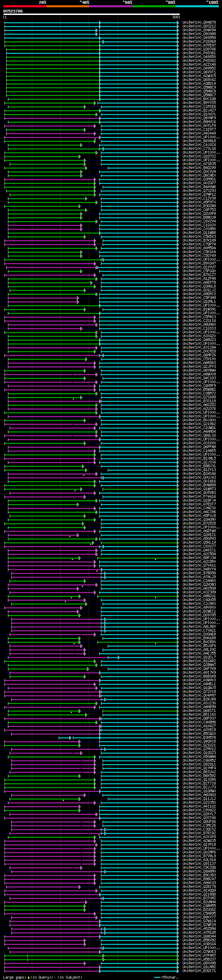Screen dimensions: 222x980
Task: Click the green ~80% identity legend bar
Action: tap(154, 6)
